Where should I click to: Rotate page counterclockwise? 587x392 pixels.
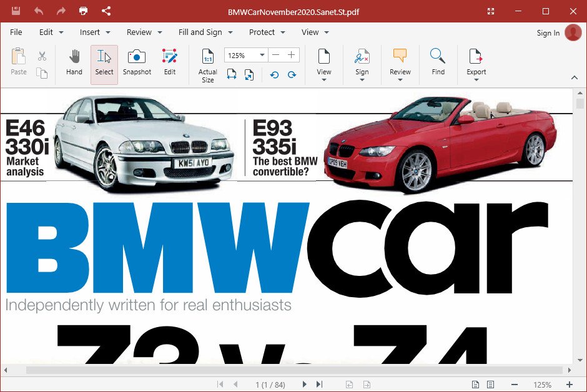pyautogui.click(x=274, y=75)
